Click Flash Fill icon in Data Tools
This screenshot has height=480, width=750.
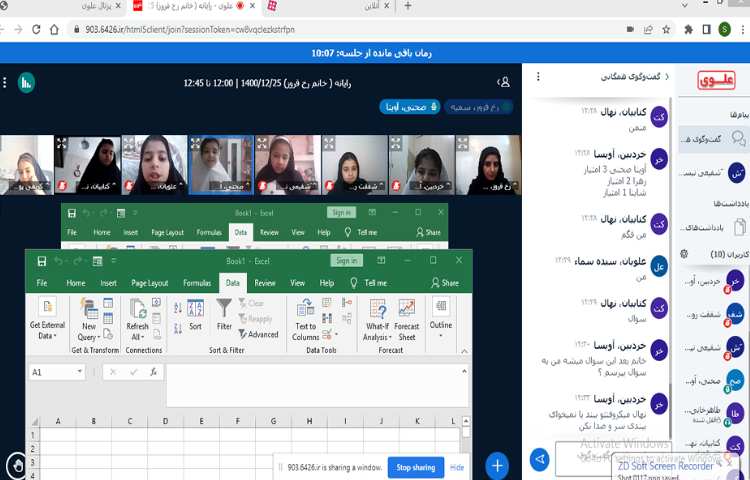click(327, 303)
